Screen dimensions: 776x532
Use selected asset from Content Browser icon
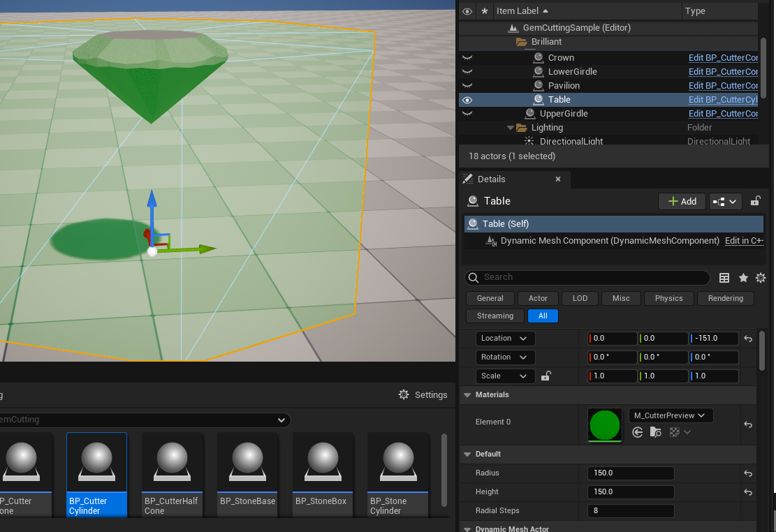(638, 433)
